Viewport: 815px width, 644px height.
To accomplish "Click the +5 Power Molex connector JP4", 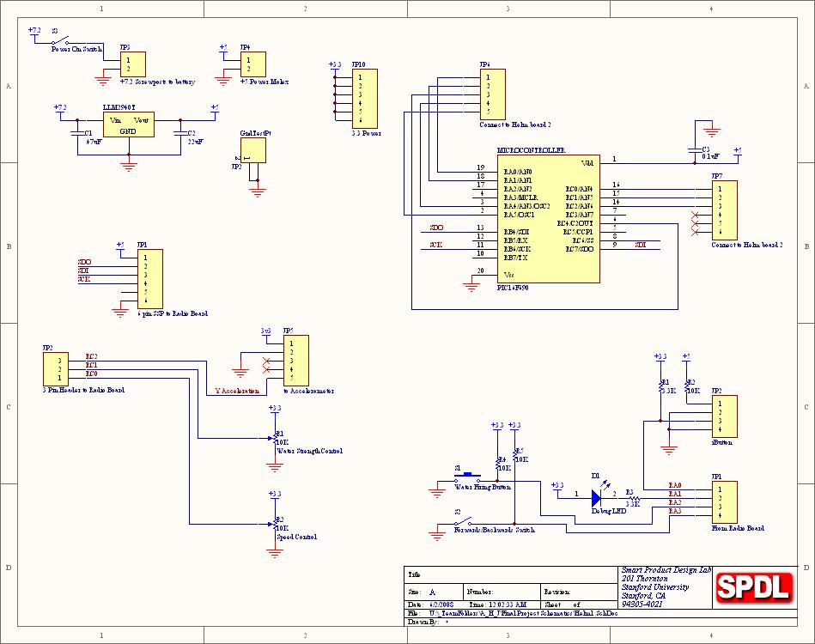I will coord(252,64).
